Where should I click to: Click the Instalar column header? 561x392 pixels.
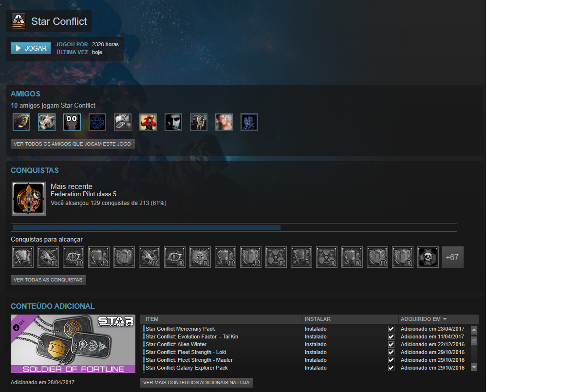click(318, 319)
